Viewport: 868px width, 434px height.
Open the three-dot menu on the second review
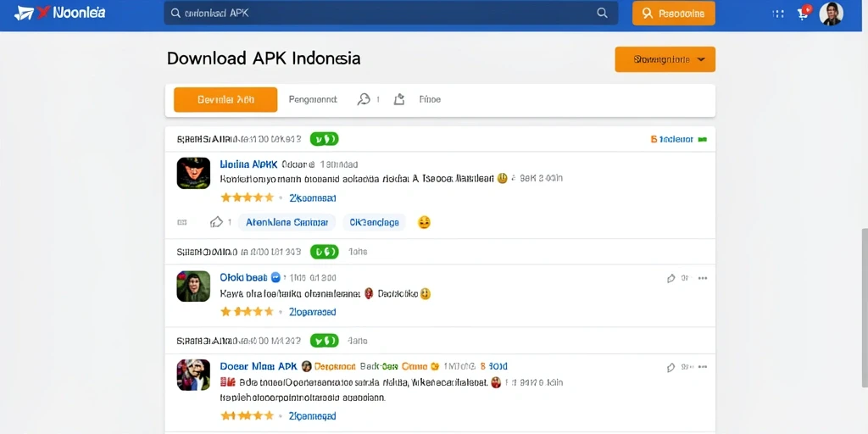tap(703, 278)
